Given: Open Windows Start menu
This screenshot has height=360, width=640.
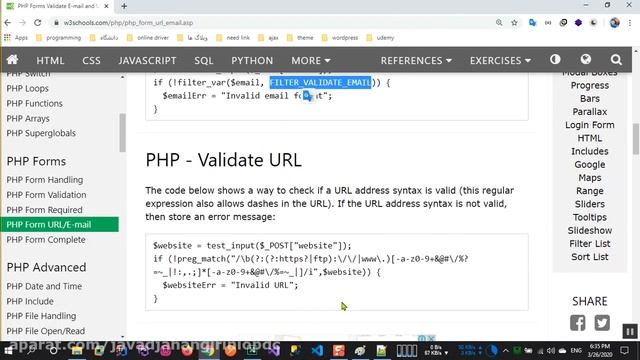Looking at the screenshot, I should [8, 351].
